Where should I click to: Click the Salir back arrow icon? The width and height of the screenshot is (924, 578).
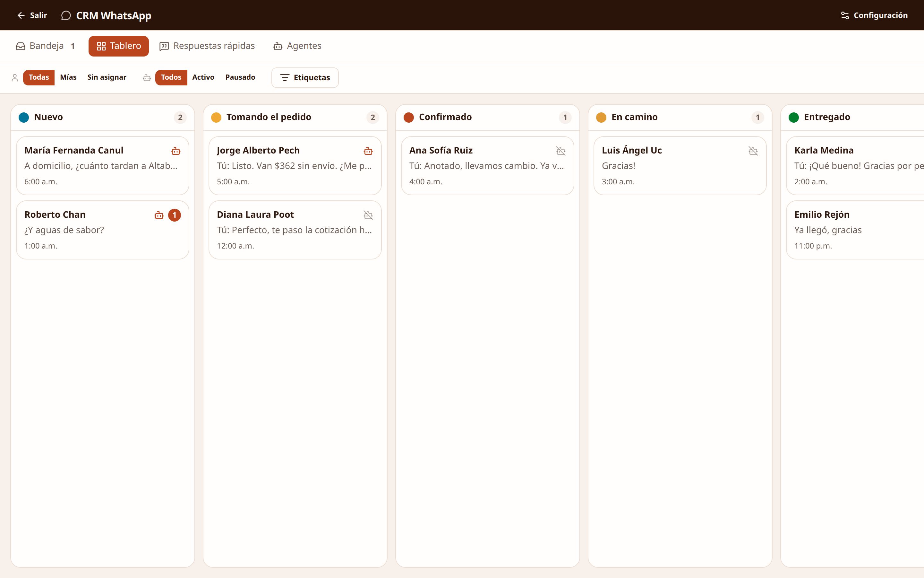(x=21, y=15)
